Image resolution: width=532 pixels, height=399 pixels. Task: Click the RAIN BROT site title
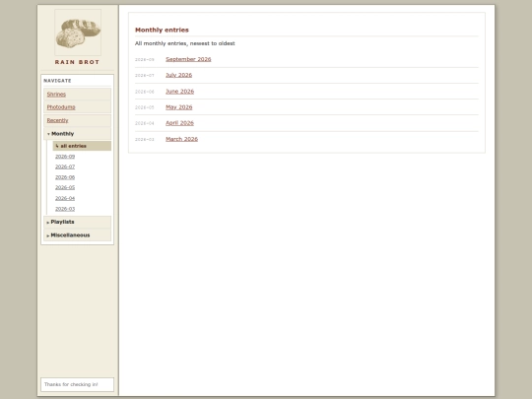click(78, 62)
